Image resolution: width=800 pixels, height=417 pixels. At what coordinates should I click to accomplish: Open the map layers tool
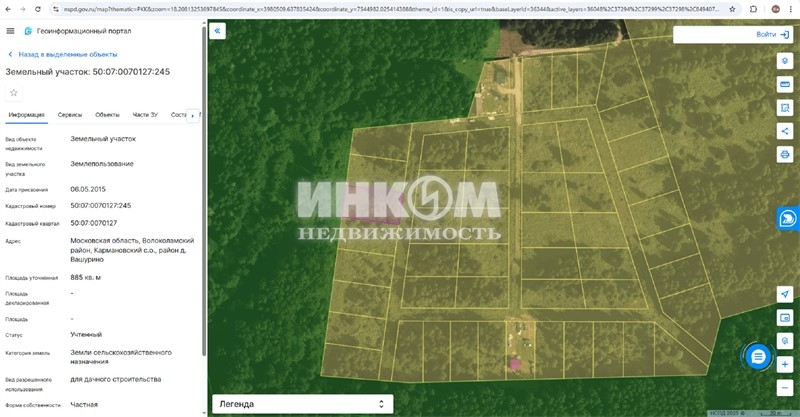[x=785, y=61]
